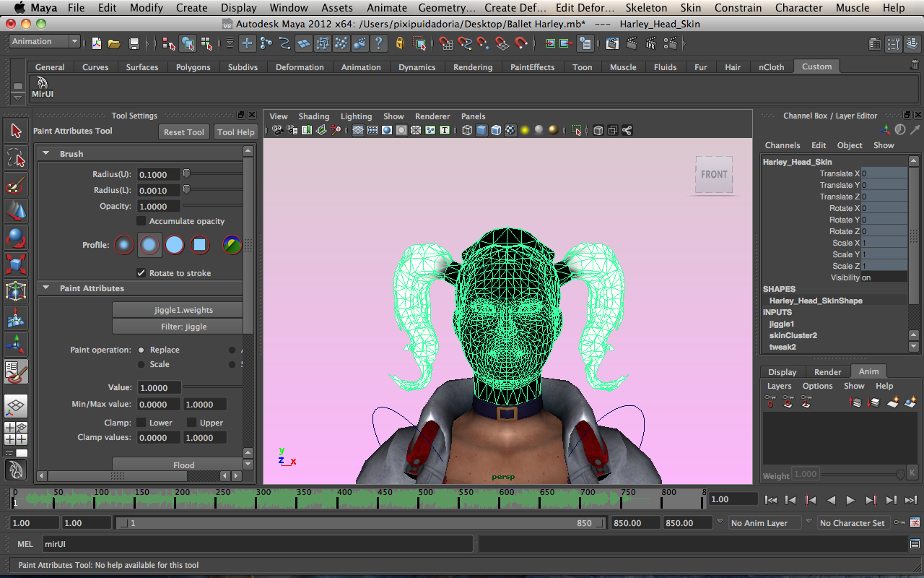924x578 pixels.
Task: Select the skinCluster2 input node
Action: (793, 335)
